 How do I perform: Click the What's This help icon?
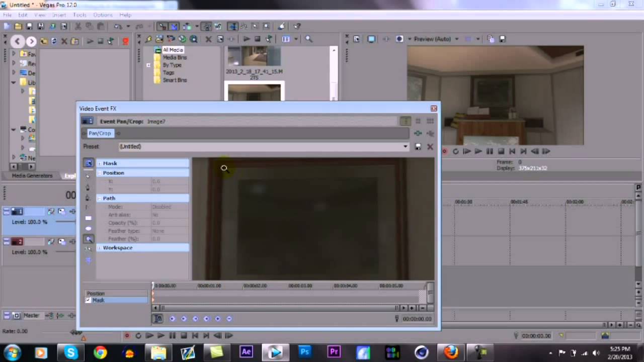point(297,26)
